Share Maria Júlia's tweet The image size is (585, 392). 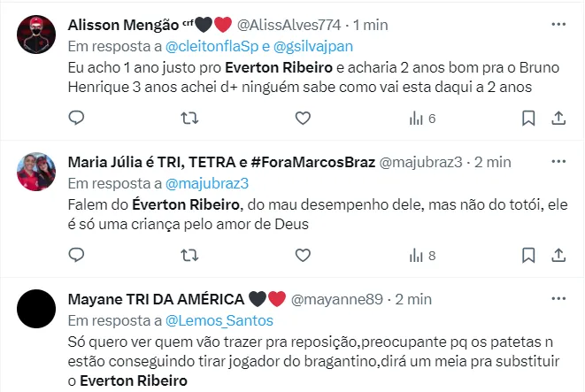pos(558,255)
